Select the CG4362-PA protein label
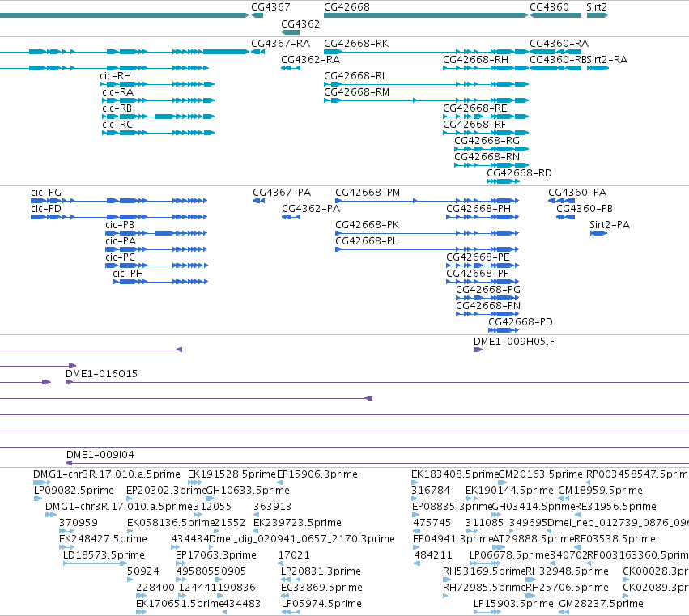The width and height of the screenshot is (689, 616). coord(311,209)
